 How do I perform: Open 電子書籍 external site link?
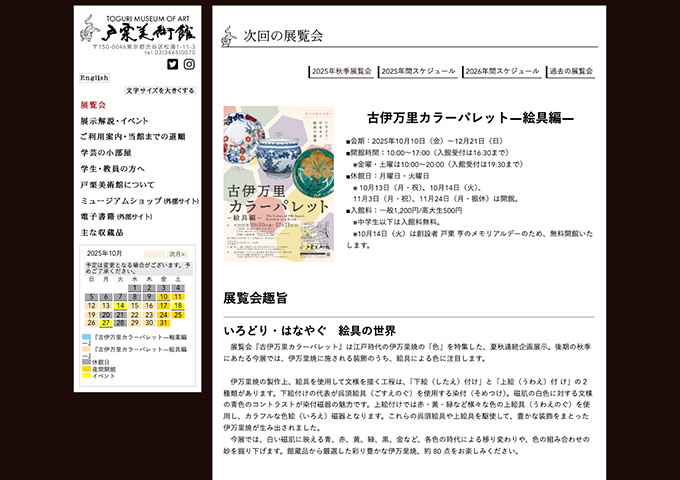tap(119, 217)
